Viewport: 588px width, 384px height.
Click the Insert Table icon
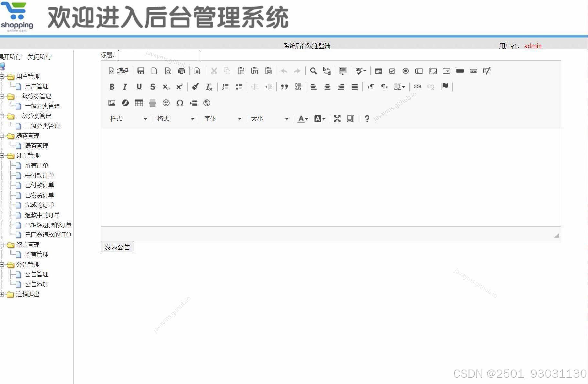point(139,103)
